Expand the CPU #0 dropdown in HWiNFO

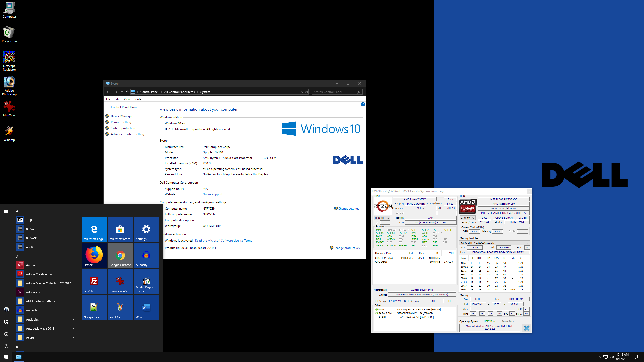point(381,218)
